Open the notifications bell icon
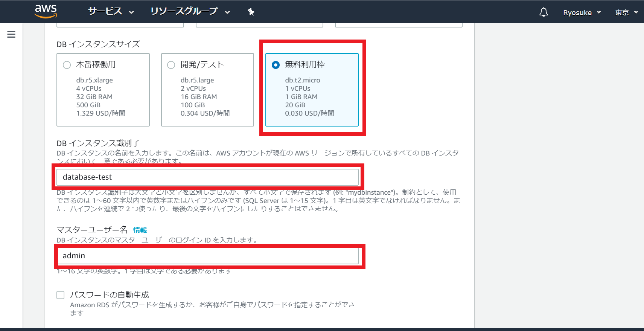This screenshot has height=331, width=644. coord(544,12)
